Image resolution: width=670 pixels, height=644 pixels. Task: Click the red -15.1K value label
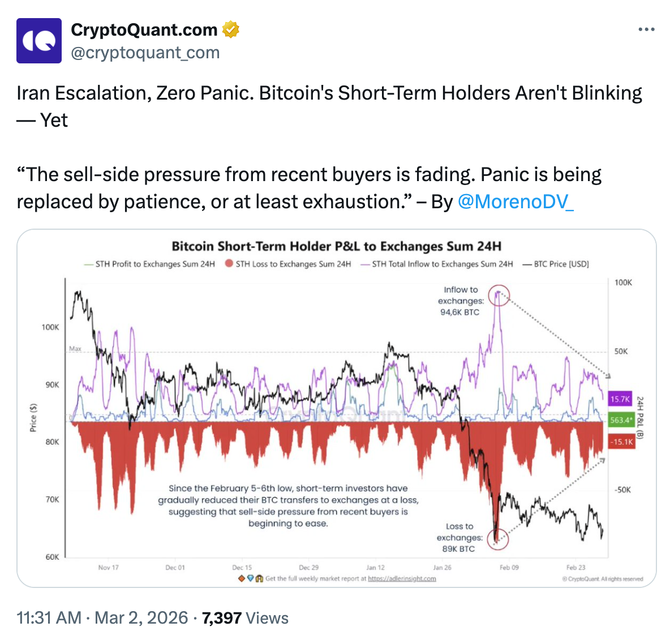[x=621, y=442]
